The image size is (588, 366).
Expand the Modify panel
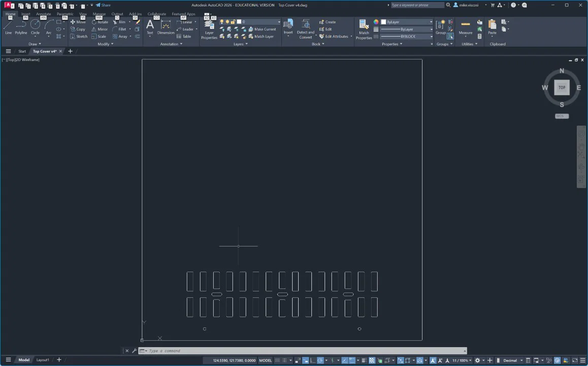(x=106, y=44)
